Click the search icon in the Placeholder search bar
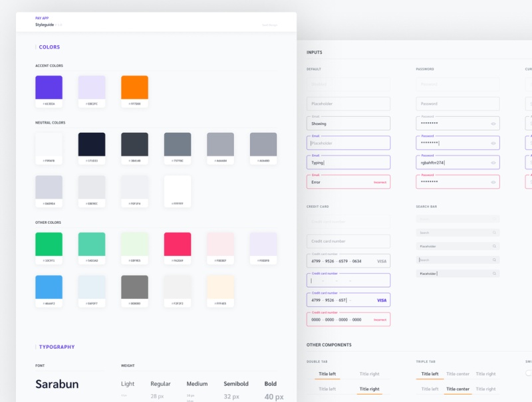532x402 pixels. pos(494,246)
